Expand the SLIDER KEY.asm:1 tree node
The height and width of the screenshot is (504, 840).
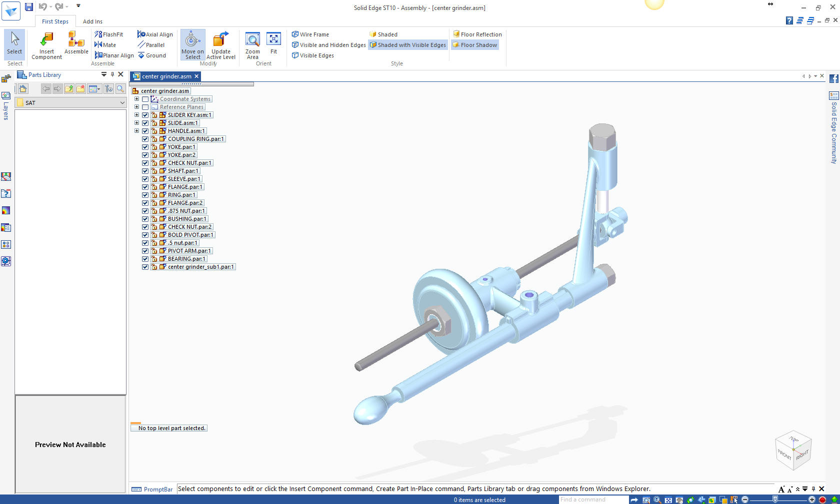136,115
